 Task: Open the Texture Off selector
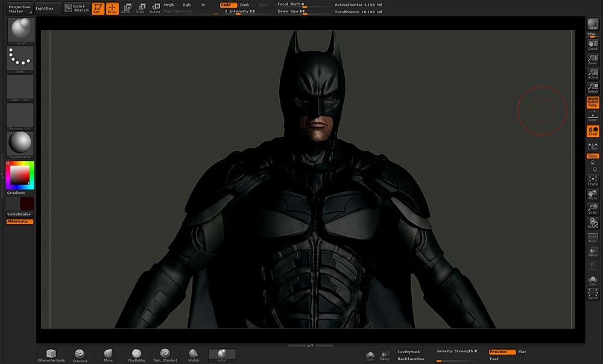[x=20, y=116]
